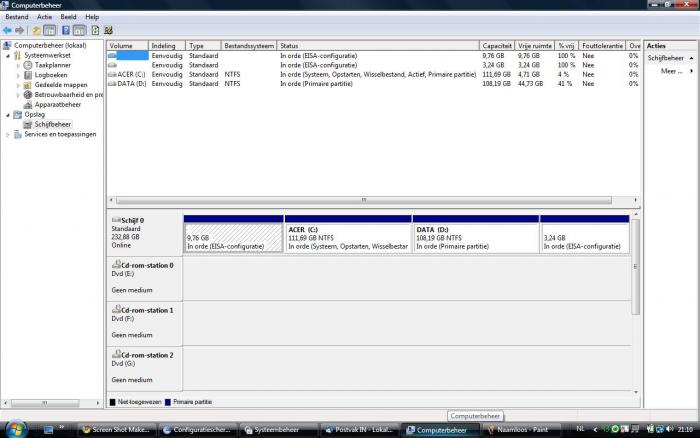Sort by the Bestandssysteem column header
Viewport: 700px width, 438px height.
(x=249, y=46)
